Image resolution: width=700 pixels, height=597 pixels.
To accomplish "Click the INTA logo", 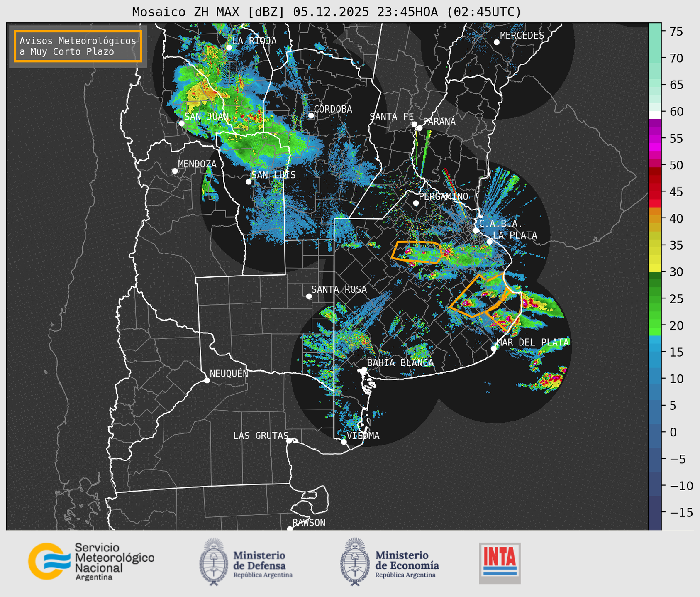I will [x=500, y=563].
